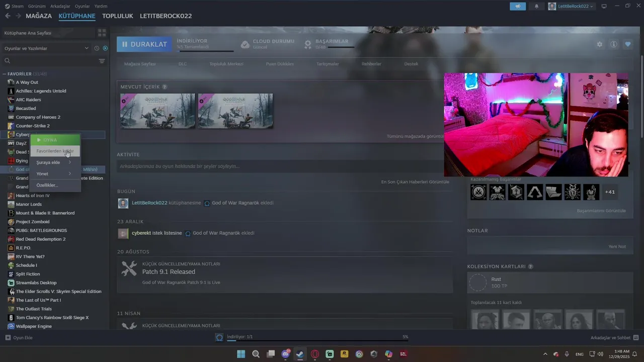Click the activity comment input field
The width and height of the screenshot is (644, 362).
(x=284, y=166)
